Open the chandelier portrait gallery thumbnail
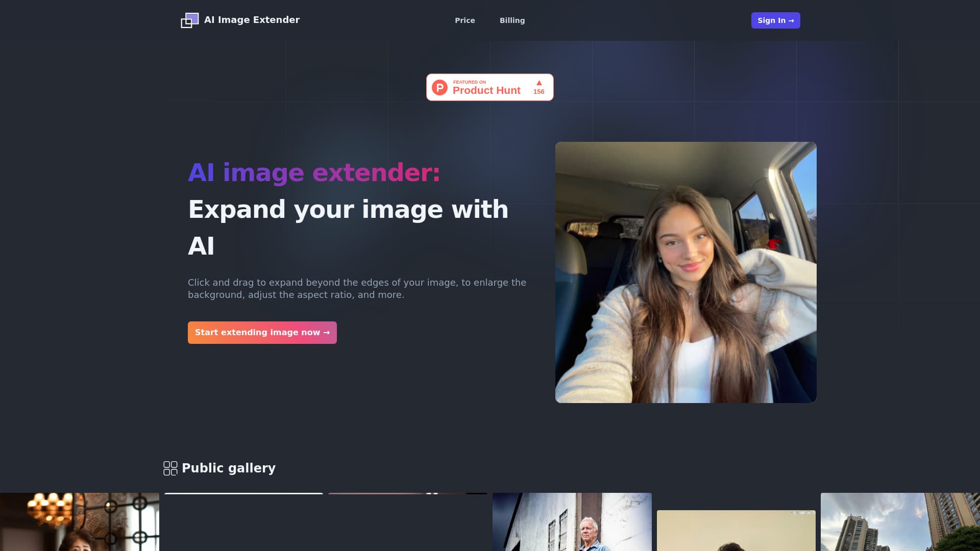The height and width of the screenshot is (551, 980). (80, 521)
